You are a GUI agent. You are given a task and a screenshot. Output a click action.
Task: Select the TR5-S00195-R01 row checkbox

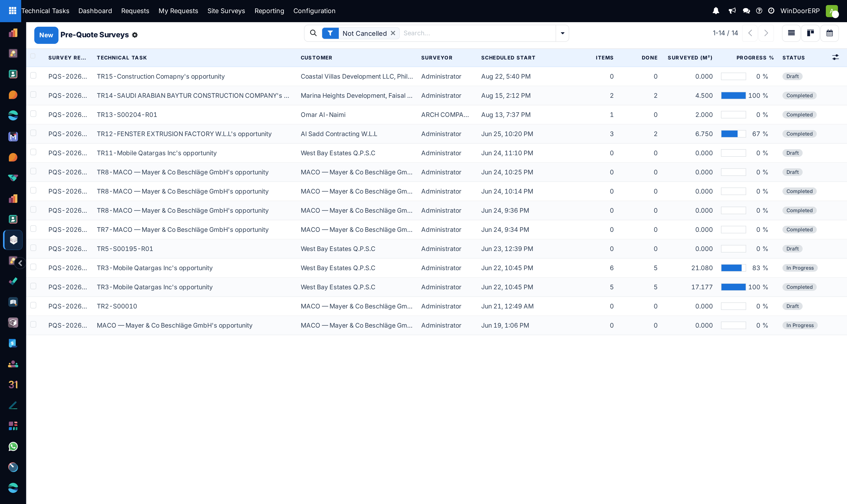click(x=33, y=248)
